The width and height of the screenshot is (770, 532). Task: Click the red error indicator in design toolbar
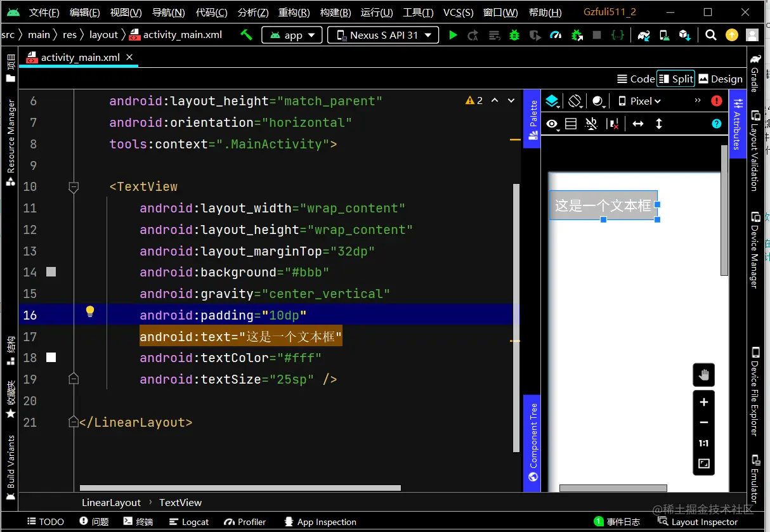pos(717,101)
